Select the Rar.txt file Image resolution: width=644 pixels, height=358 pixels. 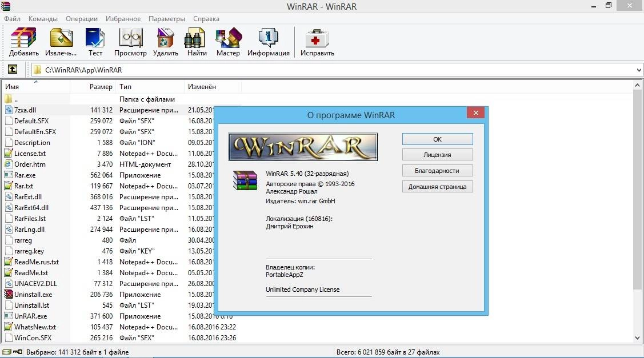pos(24,186)
